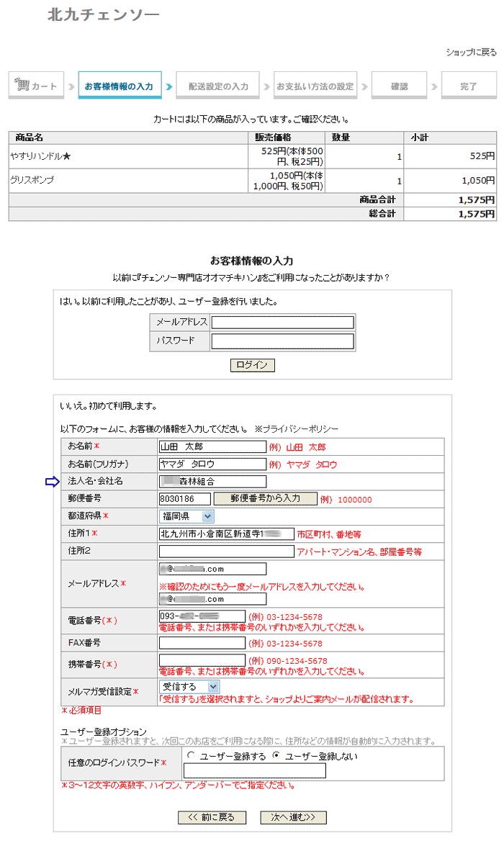Switch to the 配送設定の入力 step tab

219,86
